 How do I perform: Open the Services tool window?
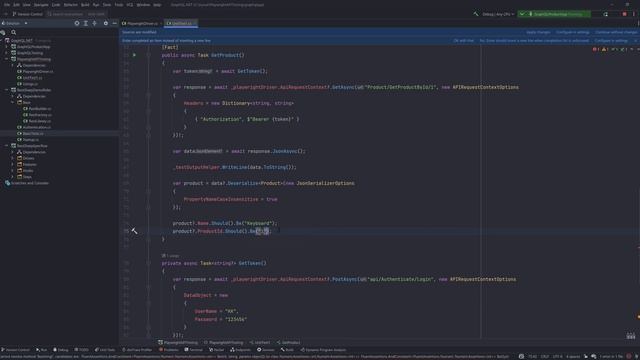266,350
